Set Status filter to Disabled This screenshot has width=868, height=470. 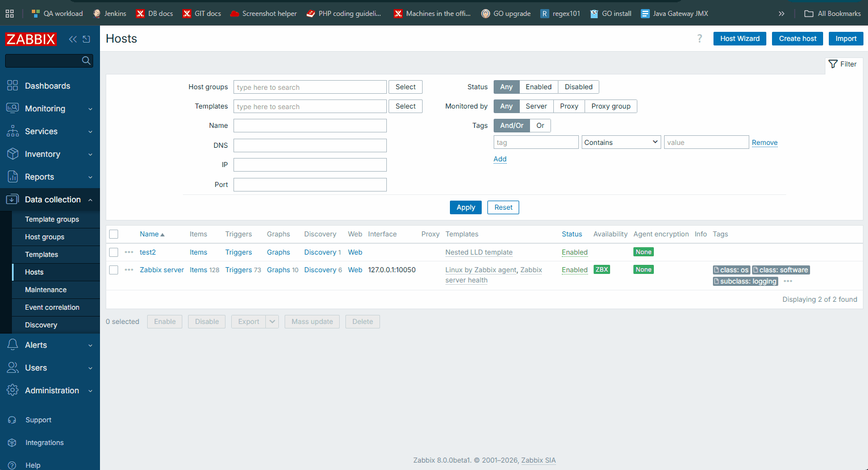578,87
